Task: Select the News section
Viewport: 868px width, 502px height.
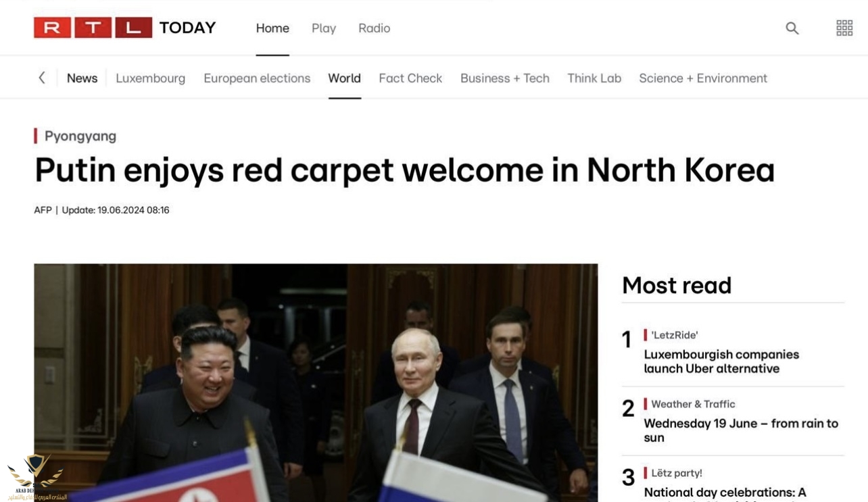Action: click(x=82, y=78)
